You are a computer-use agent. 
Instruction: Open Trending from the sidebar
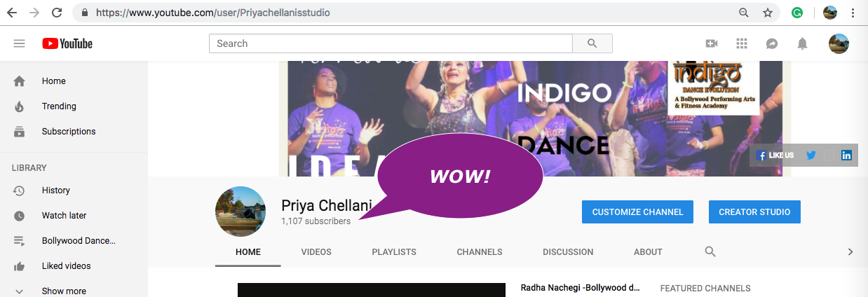tap(59, 106)
